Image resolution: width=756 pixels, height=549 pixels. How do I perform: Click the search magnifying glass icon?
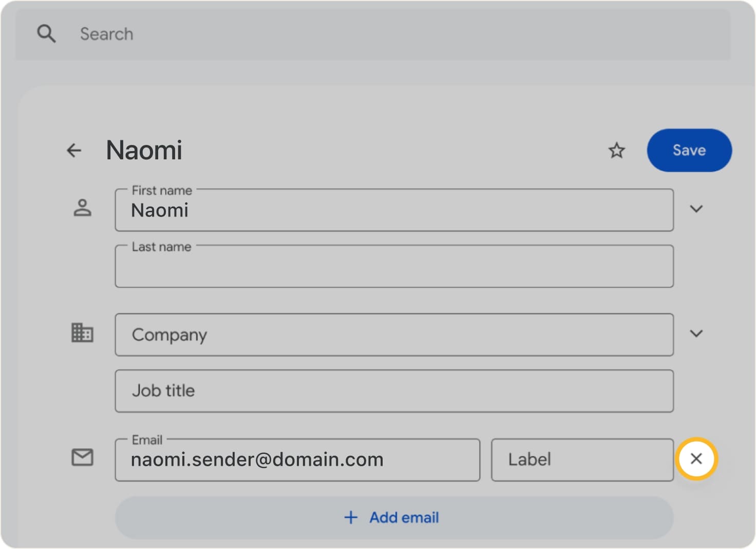tap(46, 33)
